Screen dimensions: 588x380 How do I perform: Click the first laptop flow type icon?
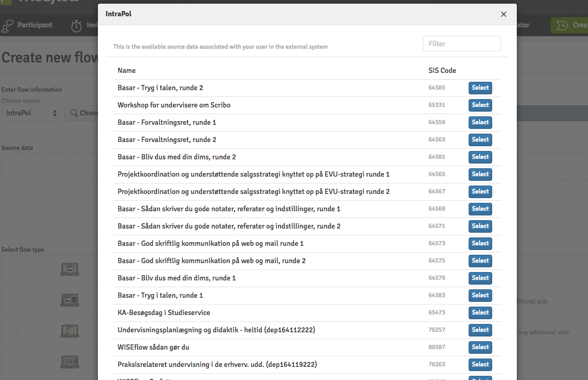pyautogui.click(x=70, y=269)
